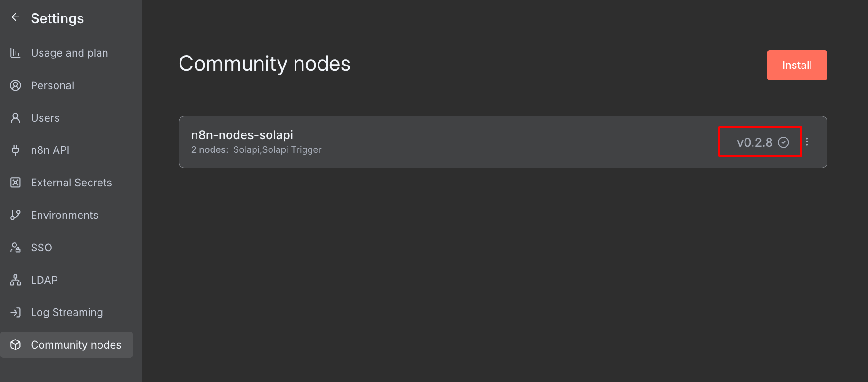This screenshot has width=868, height=382.
Task: Open the SSO settings section
Action: (x=41, y=248)
